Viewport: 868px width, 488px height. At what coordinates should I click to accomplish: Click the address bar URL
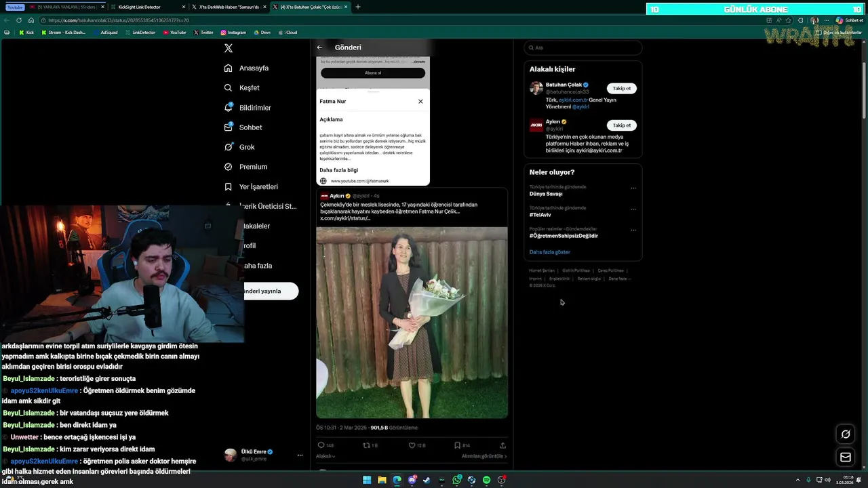[119, 20]
